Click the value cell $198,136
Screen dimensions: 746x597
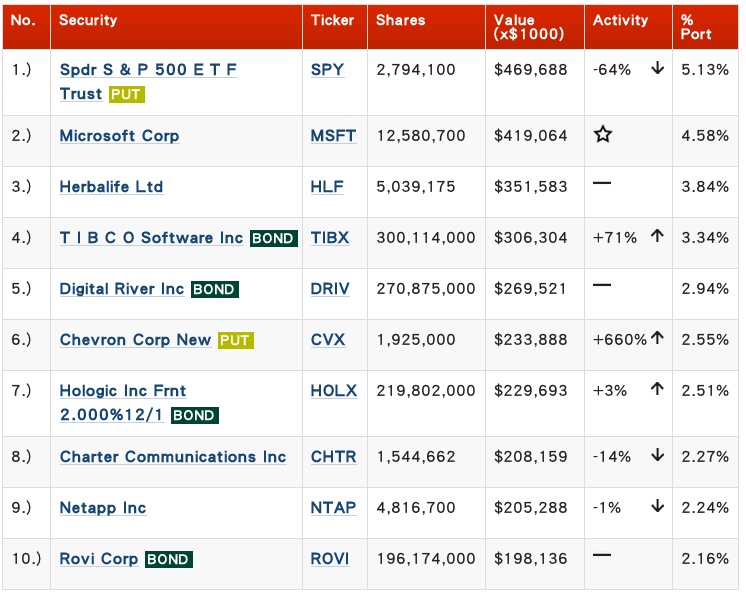pos(530,558)
